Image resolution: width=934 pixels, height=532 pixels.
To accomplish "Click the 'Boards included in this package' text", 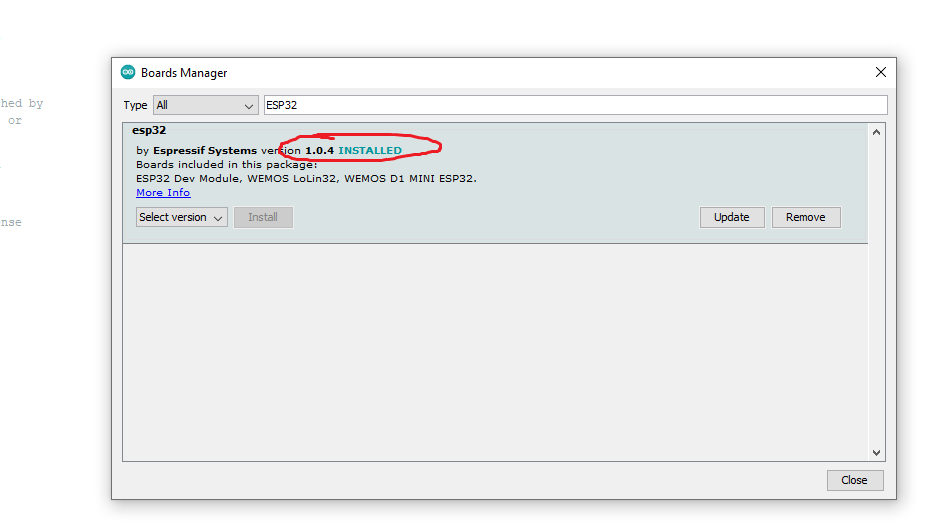I will (226, 164).
